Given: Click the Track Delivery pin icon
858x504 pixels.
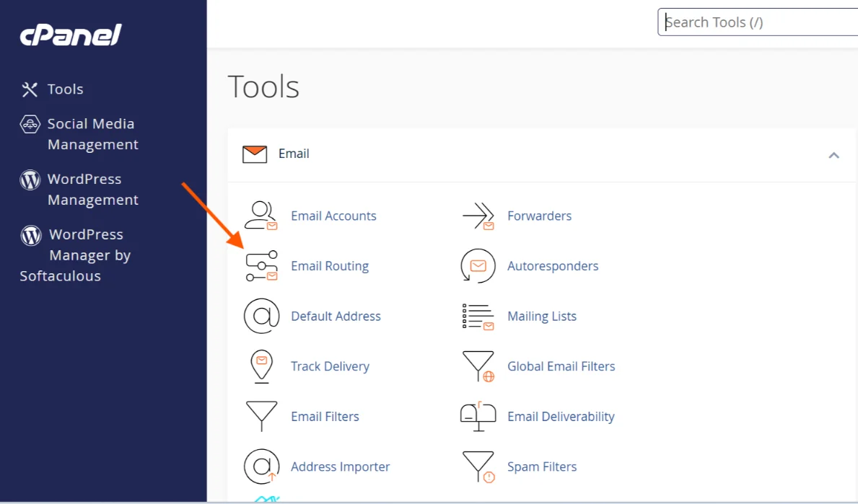Looking at the screenshot, I should (x=261, y=366).
